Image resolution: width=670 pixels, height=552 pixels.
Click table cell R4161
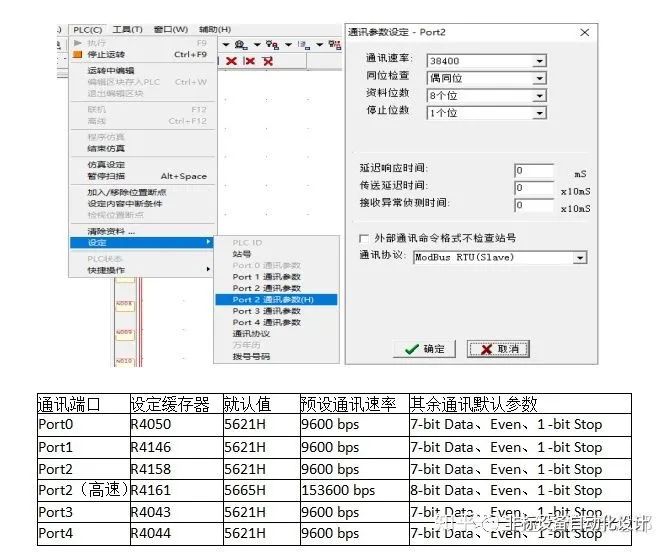coord(176,490)
